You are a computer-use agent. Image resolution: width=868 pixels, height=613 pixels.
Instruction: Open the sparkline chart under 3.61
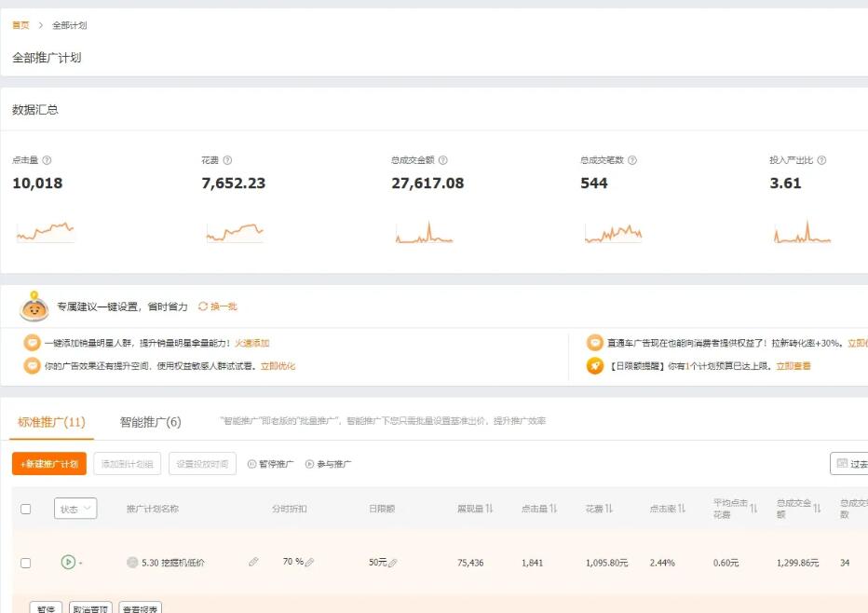point(803,231)
